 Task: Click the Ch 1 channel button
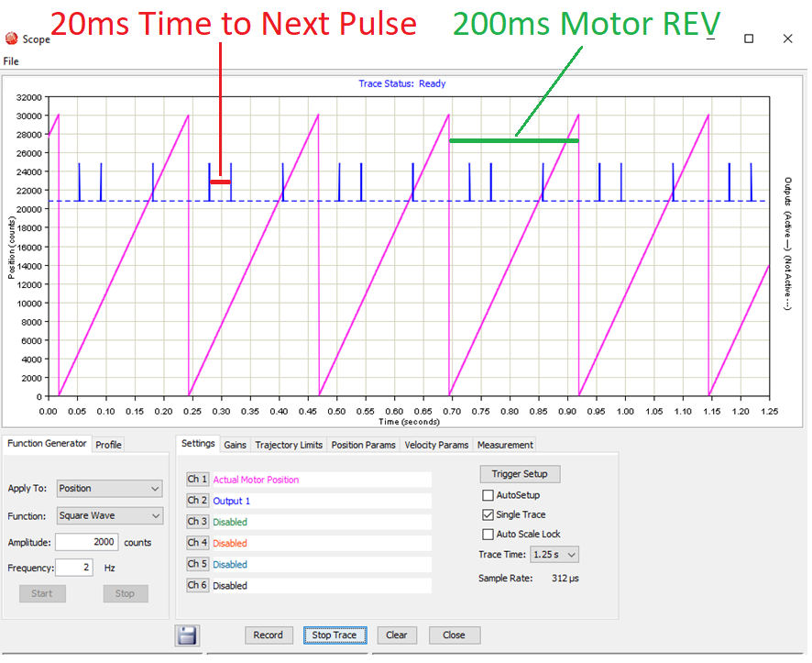pyautogui.click(x=197, y=480)
